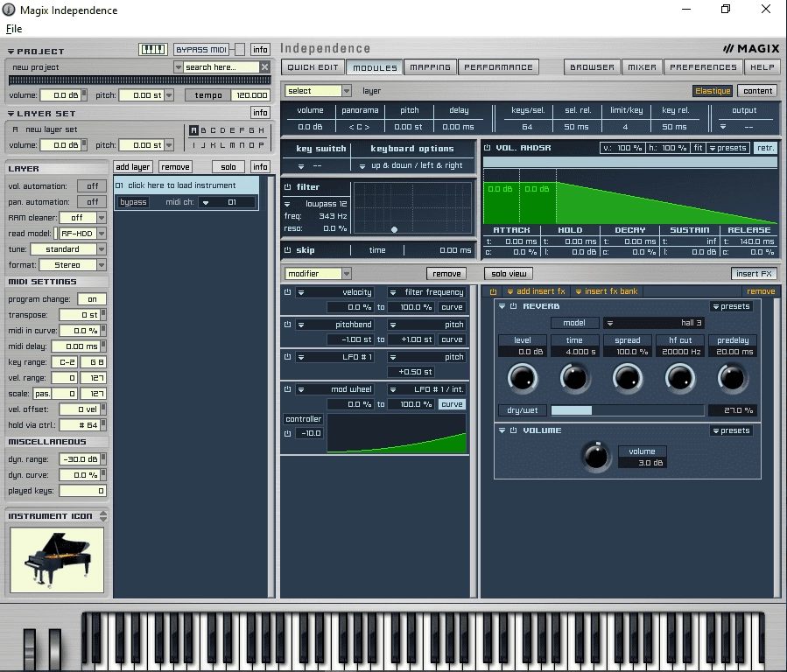Toggle controller power icon next to -10.0
Image resolution: width=787 pixels, height=672 pixels.
coord(288,433)
